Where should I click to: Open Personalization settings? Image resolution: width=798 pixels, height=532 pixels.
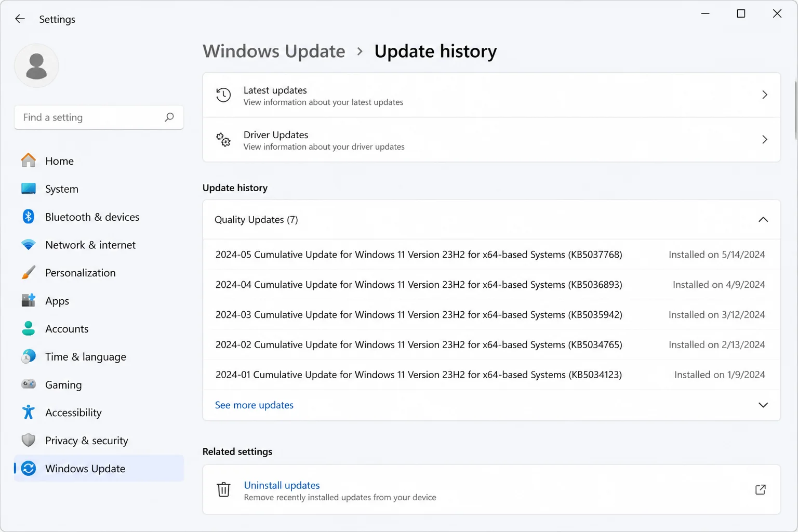[x=99, y=273]
